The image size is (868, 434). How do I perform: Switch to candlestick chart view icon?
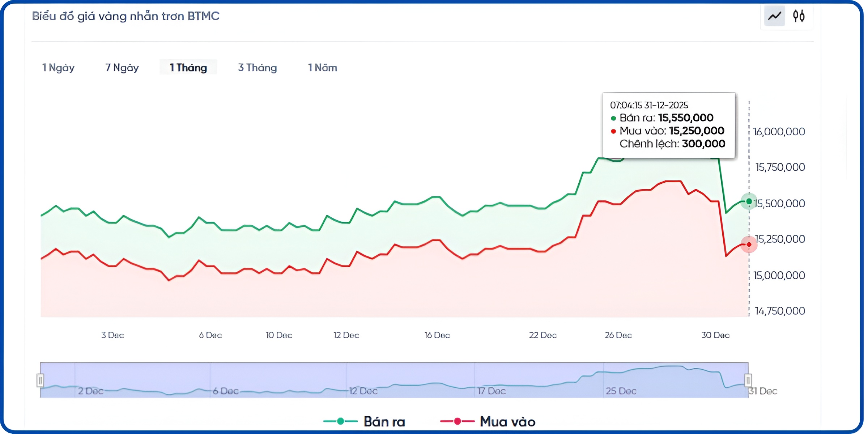coord(799,16)
